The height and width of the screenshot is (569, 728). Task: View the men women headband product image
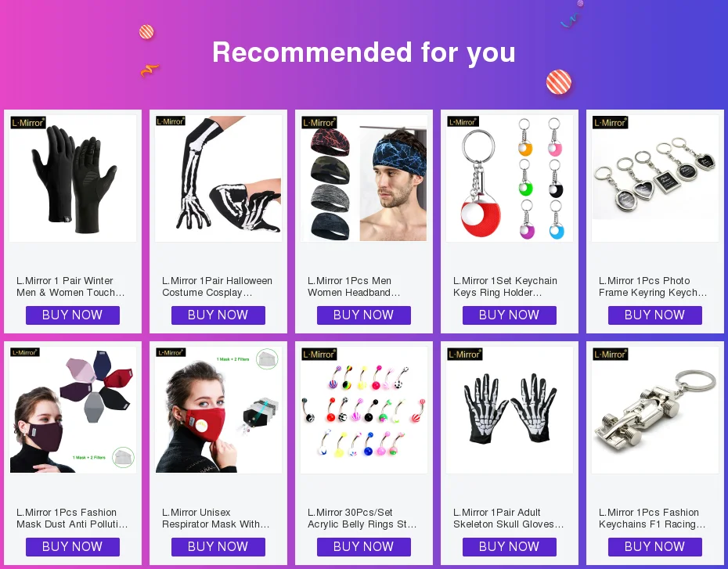[364, 178]
